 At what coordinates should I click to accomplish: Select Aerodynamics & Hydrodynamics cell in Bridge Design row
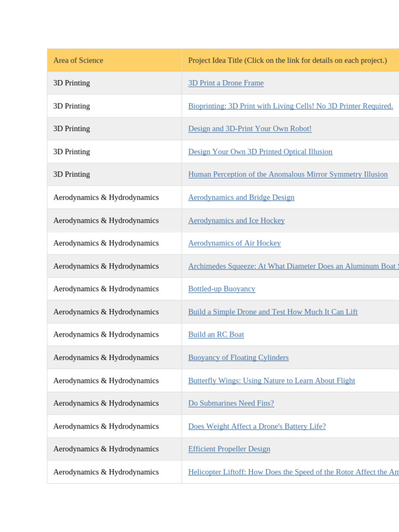pyautogui.click(x=114, y=197)
